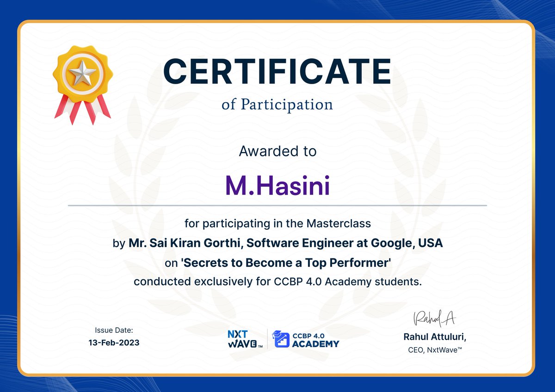Click the CERTIFICATE heading
The height and width of the screenshot is (392, 555).
pyautogui.click(x=277, y=72)
